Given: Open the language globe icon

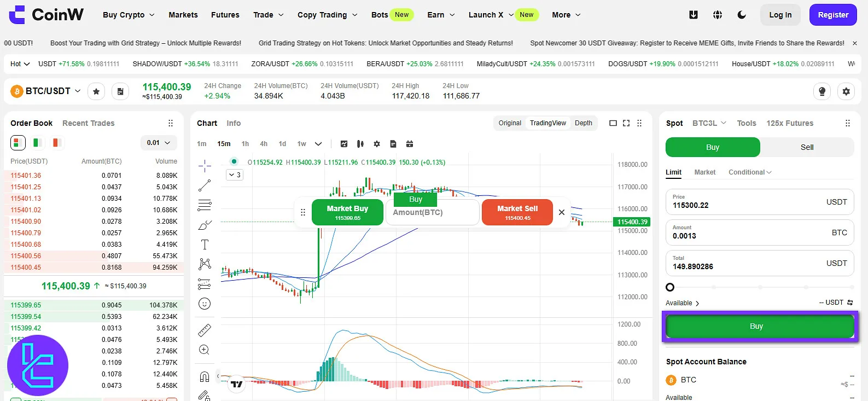Looking at the screenshot, I should (x=718, y=15).
